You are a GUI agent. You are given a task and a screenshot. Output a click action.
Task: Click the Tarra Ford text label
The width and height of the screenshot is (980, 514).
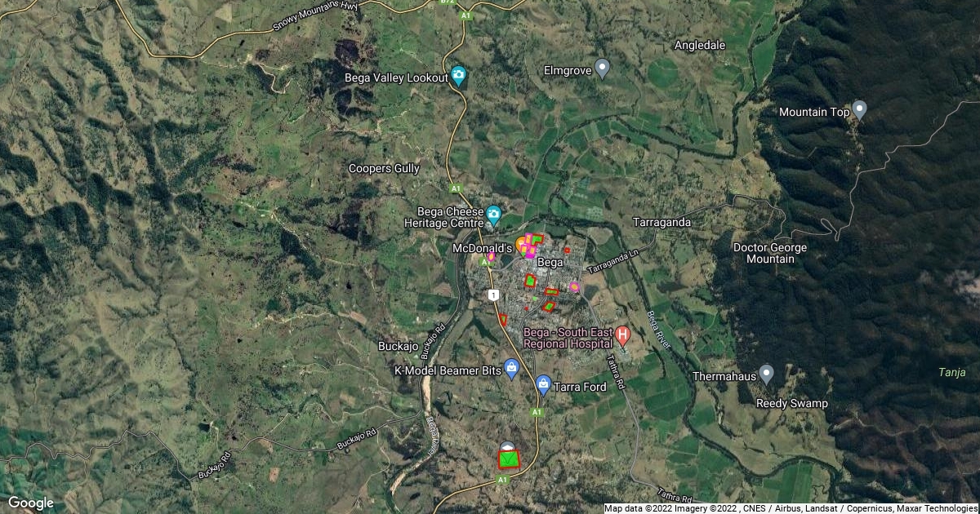pos(581,387)
